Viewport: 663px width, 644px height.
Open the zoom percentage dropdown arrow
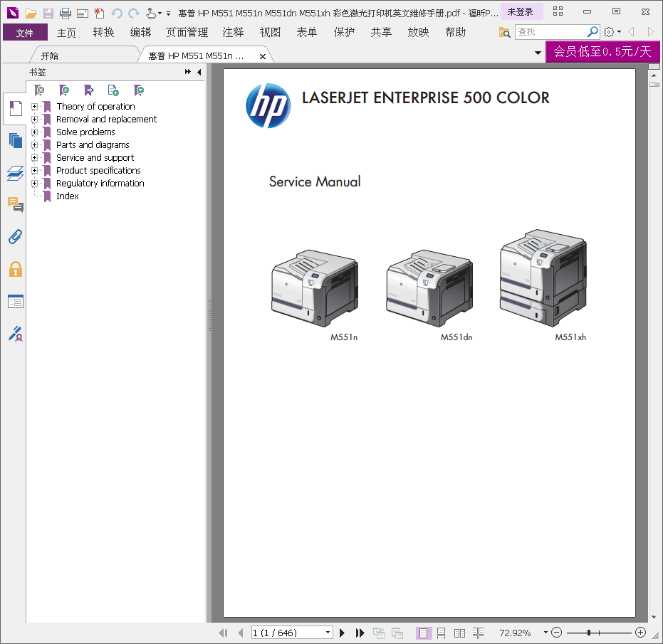coord(545,633)
